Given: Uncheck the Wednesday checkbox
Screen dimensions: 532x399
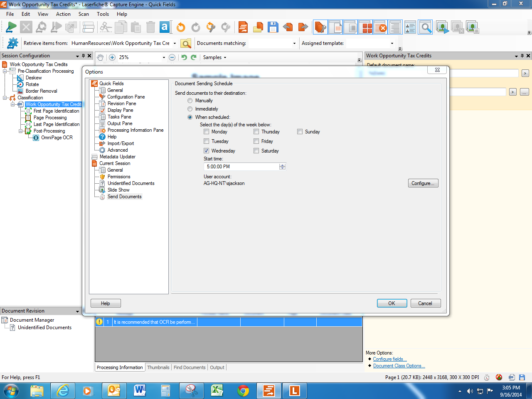Looking at the screenshot, I should tap(207, 151).
